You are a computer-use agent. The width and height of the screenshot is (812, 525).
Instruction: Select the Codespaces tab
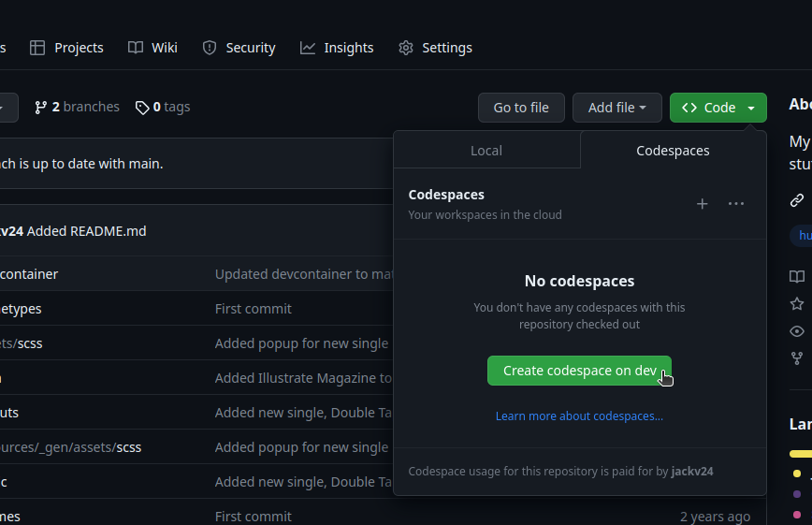[x=673, y=151]
